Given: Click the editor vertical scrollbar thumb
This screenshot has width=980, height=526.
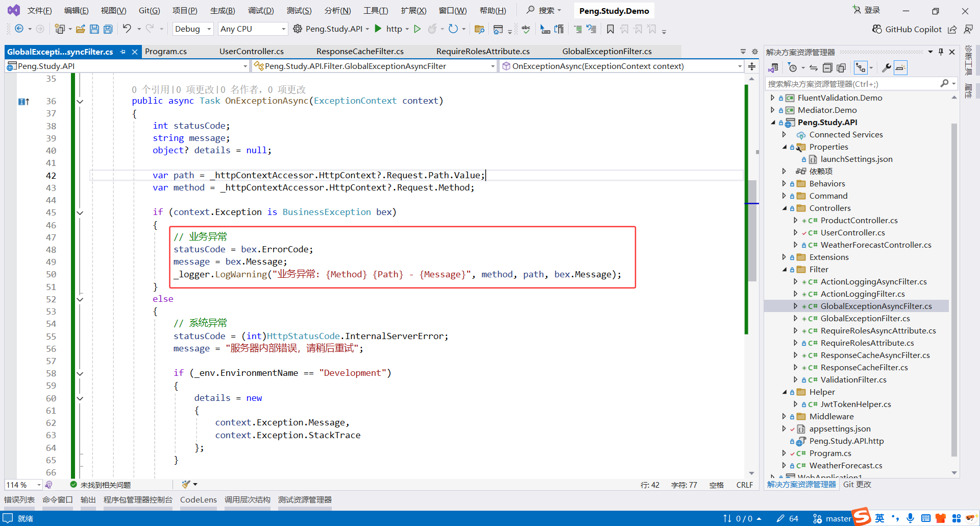Looking at the screenshot, I should coord(752,231).
